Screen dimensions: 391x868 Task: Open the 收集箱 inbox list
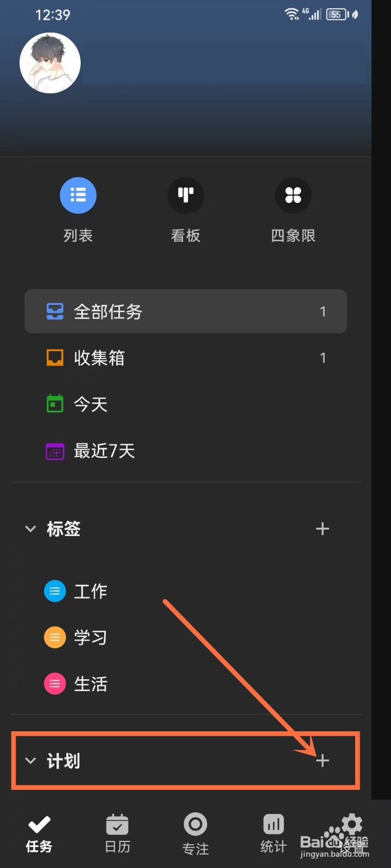(x=186, y=358)
